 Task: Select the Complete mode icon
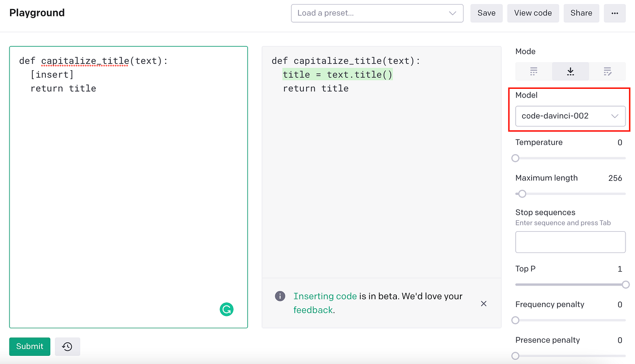pyautogui.click(x=534, y=72)
